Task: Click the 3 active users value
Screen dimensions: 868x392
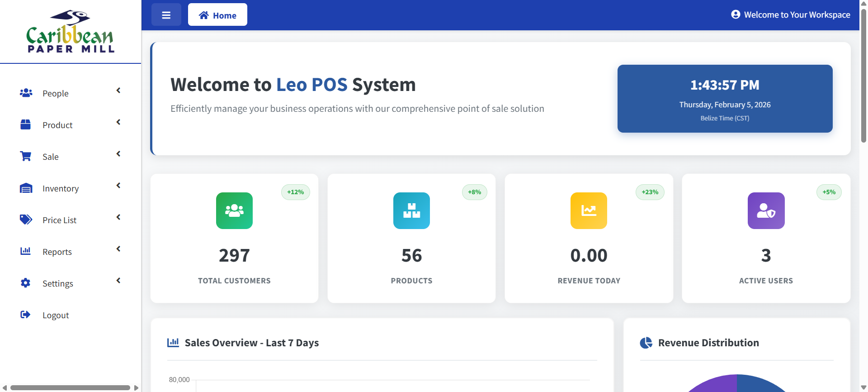Action: 766,255
